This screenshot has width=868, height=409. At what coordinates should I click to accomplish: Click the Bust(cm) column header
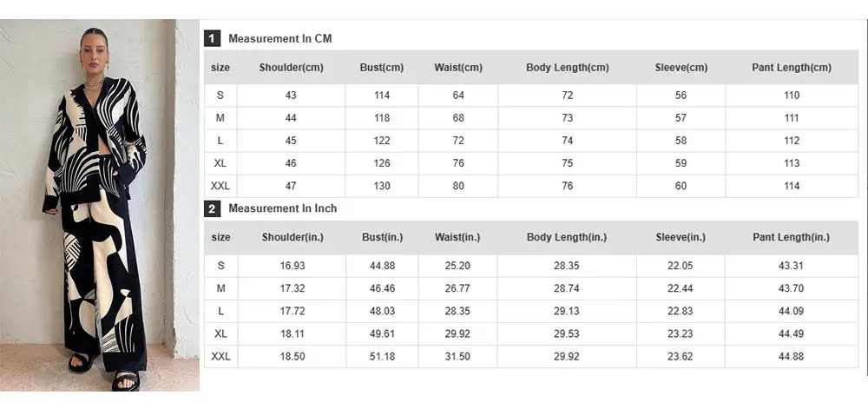(382, 68)
